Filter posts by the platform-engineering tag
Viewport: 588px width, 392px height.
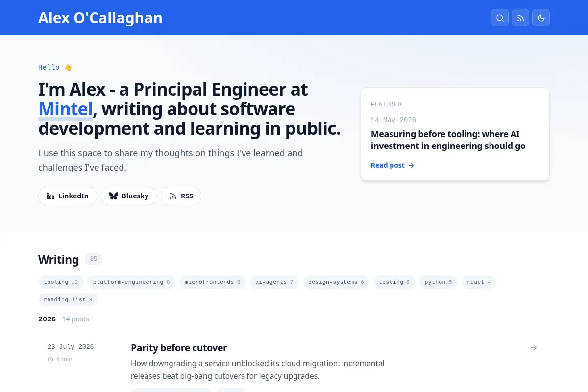(131, 282)
